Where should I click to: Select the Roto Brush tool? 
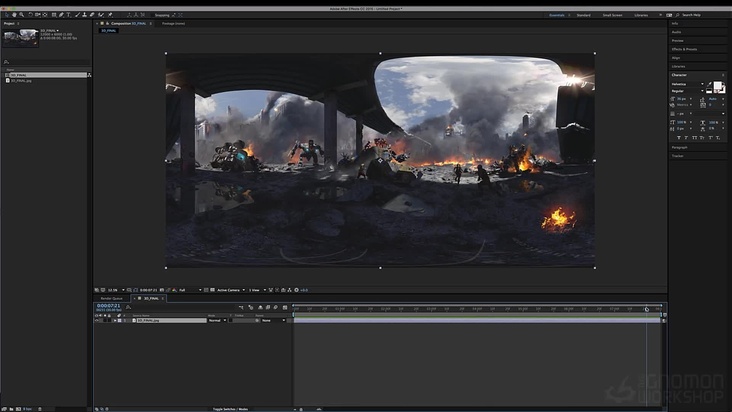[x=101, y=15]
